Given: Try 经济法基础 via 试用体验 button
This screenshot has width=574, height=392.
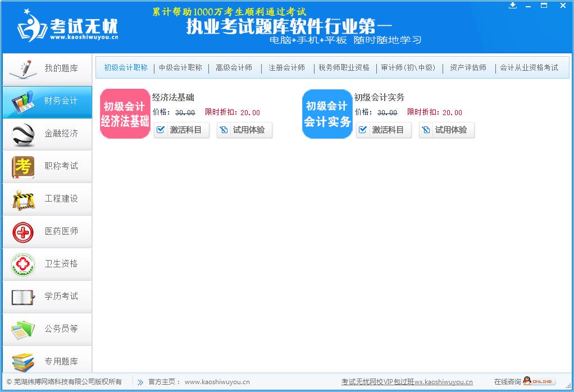Looking at the screenshot, I should (244, 130).
